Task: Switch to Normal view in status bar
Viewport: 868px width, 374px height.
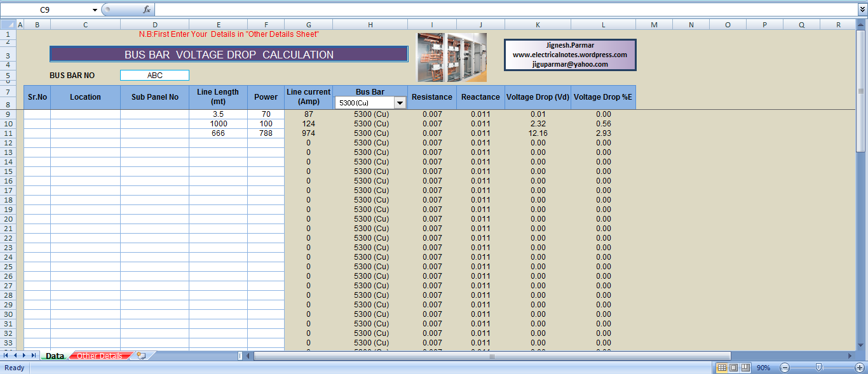Action: (722, 368)
